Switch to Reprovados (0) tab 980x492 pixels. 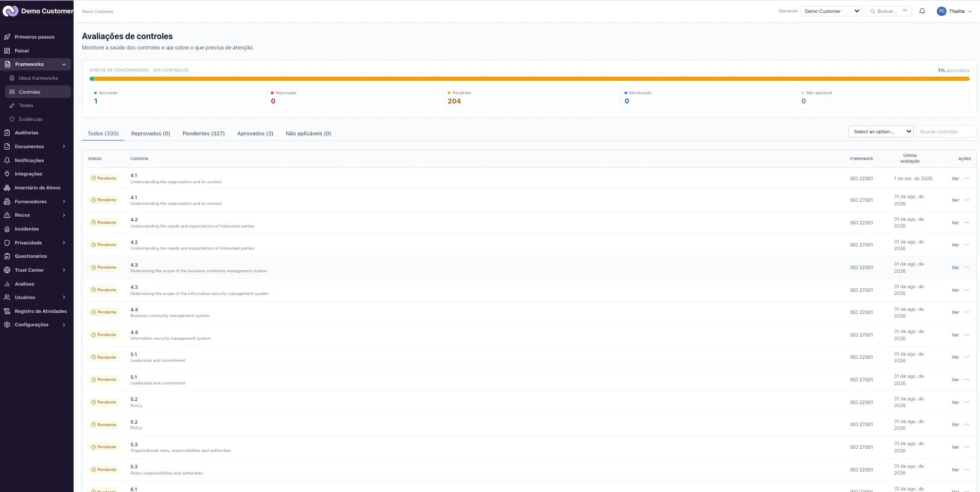(150, 133)
